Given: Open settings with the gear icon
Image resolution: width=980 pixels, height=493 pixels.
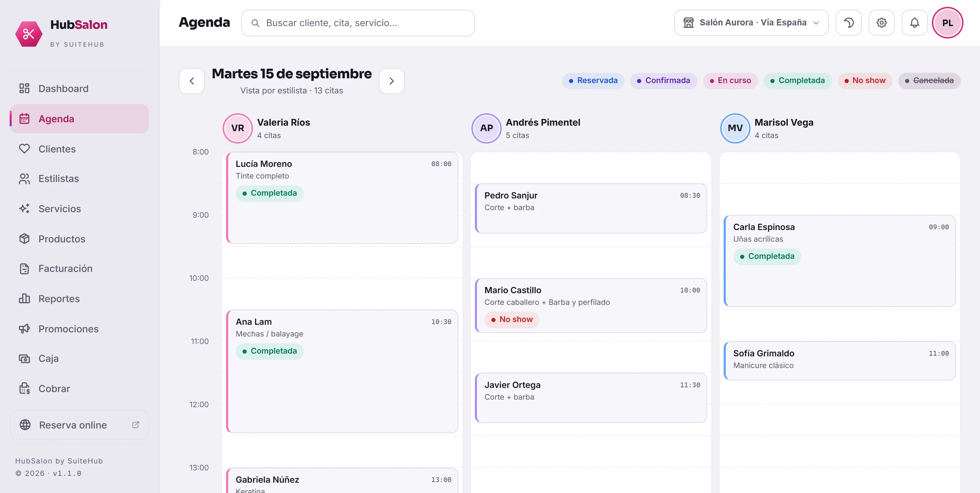Looking at the screenshot, I should (x=881, y=23).
